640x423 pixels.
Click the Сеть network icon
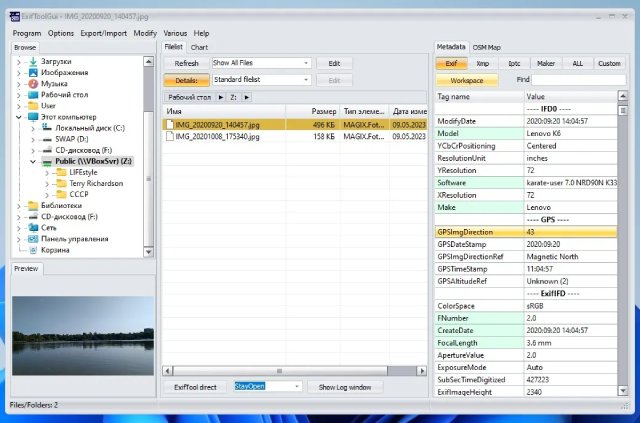coord(34,227)
